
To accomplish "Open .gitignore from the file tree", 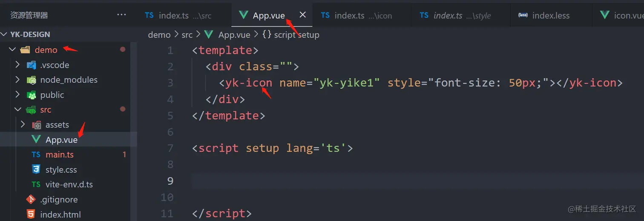I will [x=69, y=199].
